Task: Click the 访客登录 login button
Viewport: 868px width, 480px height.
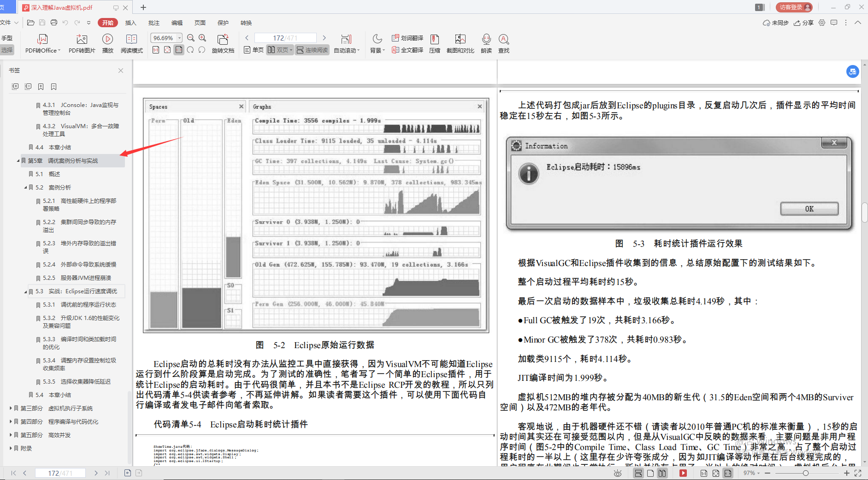Action: 794,7
